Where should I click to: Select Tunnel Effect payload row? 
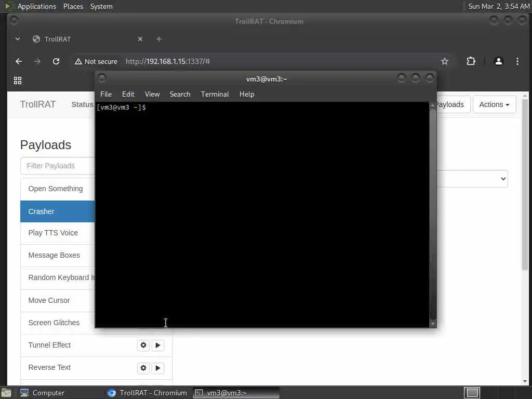[96, 345]
